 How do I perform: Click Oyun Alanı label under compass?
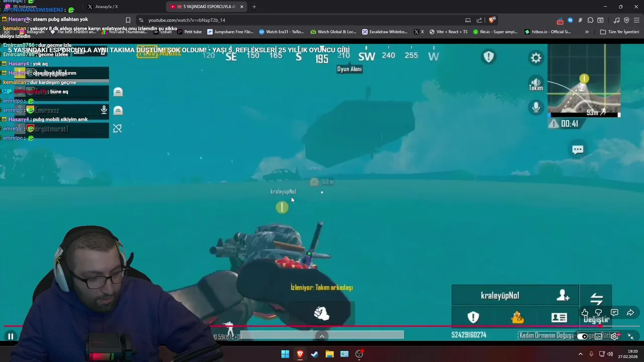[350, 69]
